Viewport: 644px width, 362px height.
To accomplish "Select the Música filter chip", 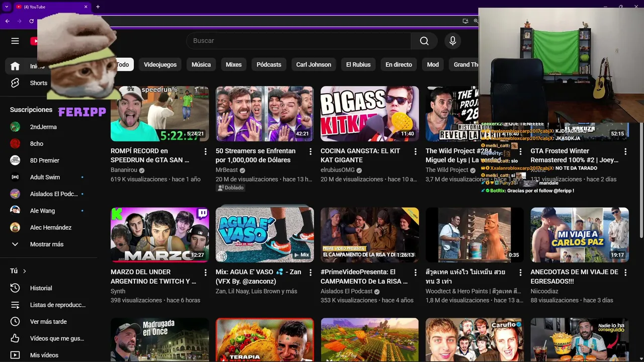I will (x=201, y=64).
